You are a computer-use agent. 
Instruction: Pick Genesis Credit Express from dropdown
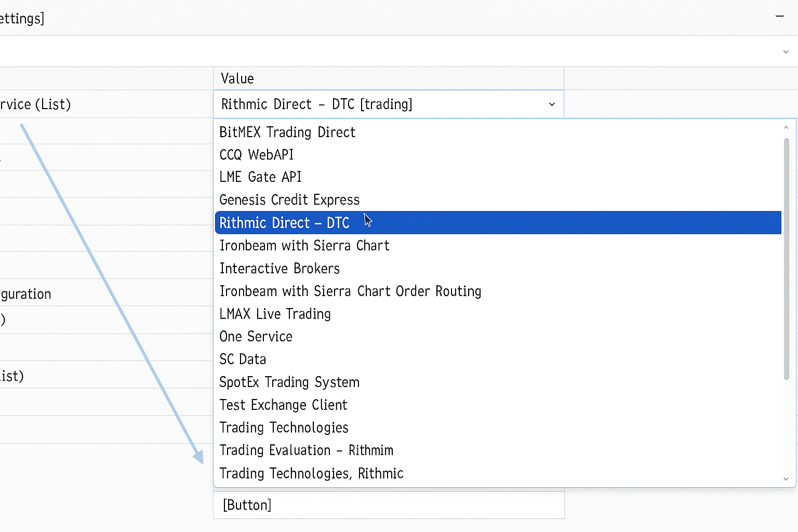(x=498, y=199)
